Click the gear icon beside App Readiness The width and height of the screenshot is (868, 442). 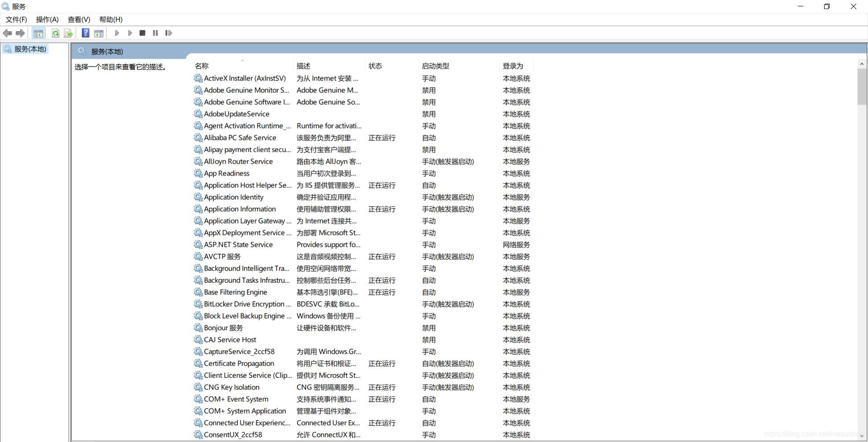(198, 173)
